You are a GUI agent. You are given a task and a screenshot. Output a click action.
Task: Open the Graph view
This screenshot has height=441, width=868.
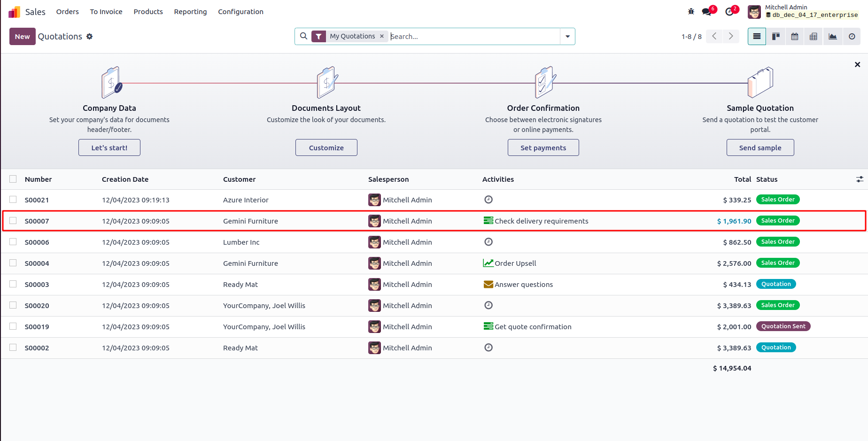coord(833,37)
